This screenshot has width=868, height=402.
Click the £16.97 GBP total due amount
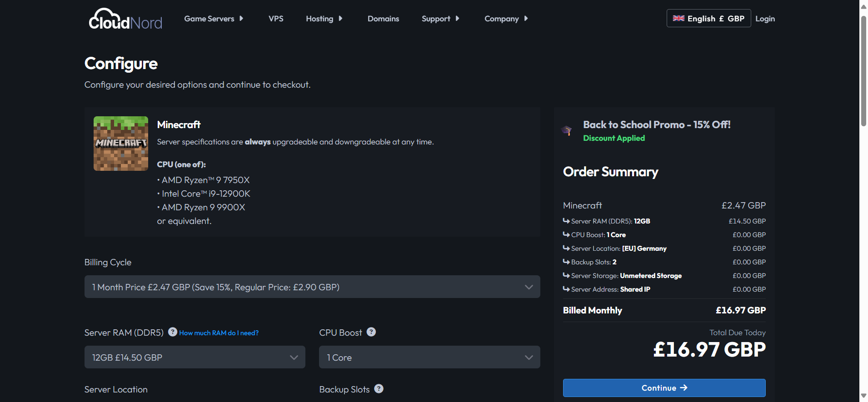pyautogui.click(x=709, y=350)
